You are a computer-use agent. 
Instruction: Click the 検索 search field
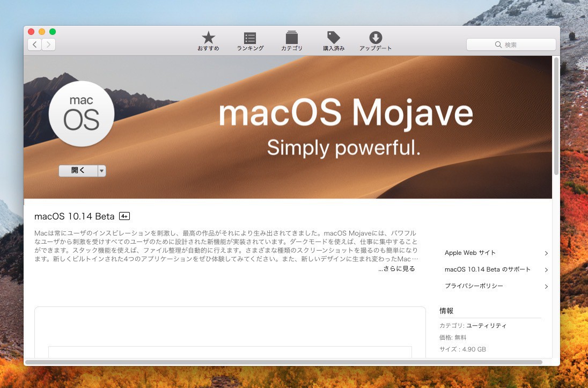[x=511, y=45]
